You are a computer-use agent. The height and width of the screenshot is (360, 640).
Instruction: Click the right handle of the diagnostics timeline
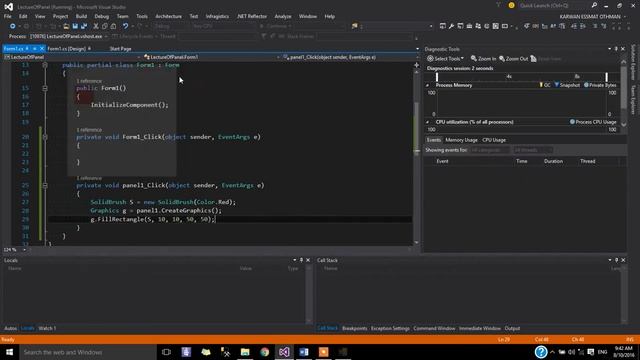pos(607,77)
